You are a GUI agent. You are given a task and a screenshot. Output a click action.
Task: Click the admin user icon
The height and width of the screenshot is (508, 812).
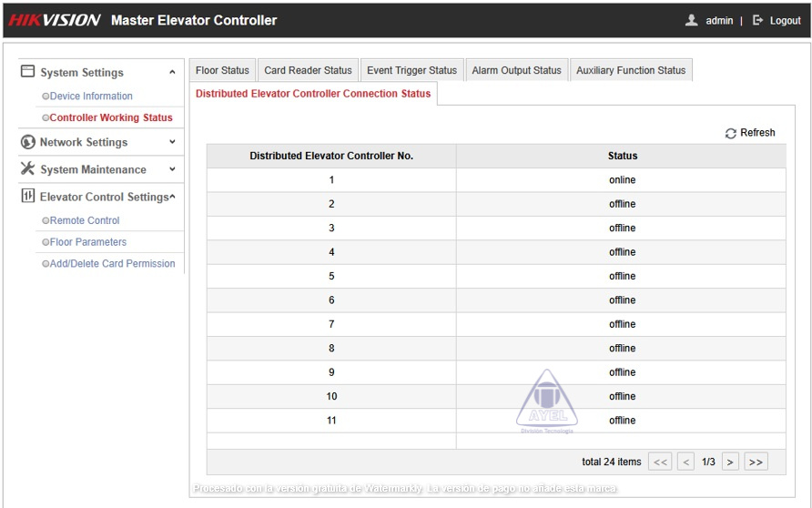click(x=692, y=20)
